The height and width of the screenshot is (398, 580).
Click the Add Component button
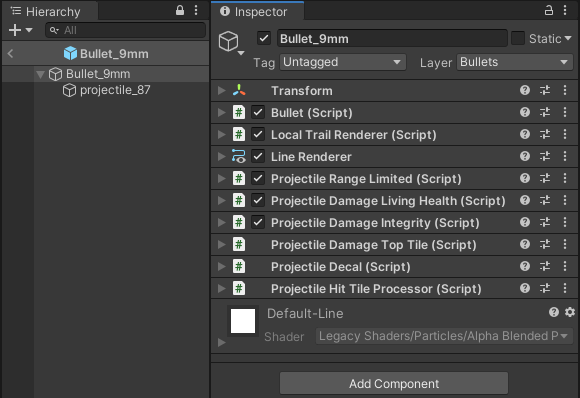pyautogui.click(x=394, y=384)
